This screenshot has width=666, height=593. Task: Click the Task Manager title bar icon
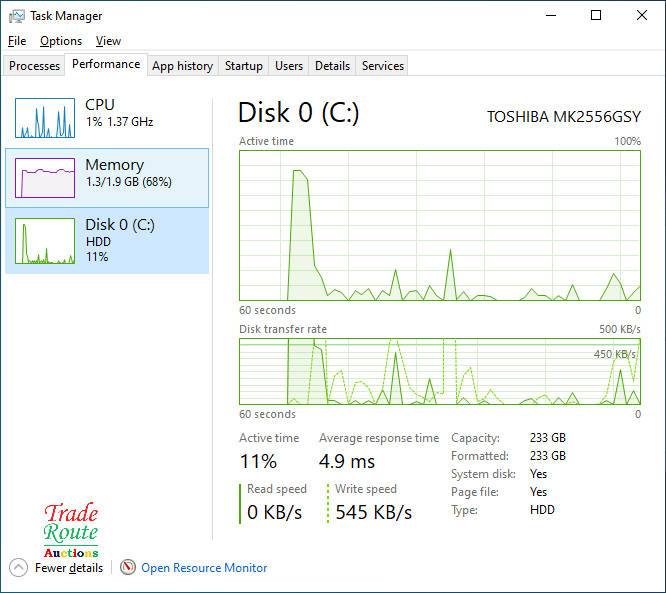pyautogui.click(x=17, y=16)
